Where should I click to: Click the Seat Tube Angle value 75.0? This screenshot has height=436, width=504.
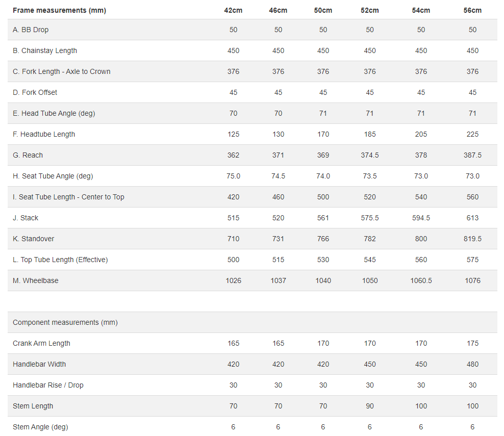233,176
